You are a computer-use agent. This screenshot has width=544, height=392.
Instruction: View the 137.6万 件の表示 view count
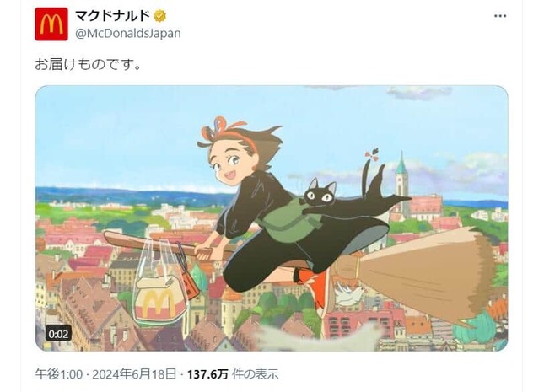(x=233, y=374)
